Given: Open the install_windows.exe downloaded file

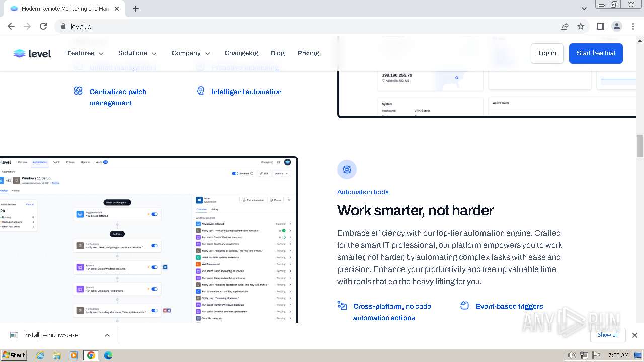Looking at the screenshot, I should [x=51, y=335].
